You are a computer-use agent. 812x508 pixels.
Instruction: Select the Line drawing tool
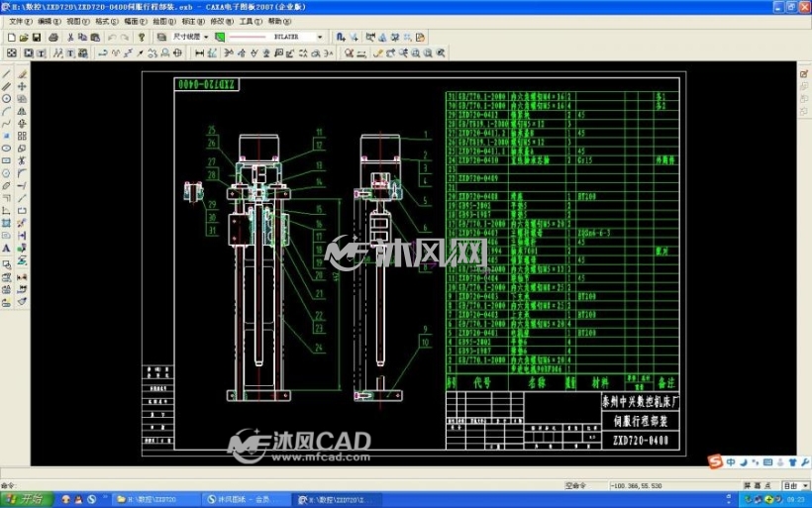click(6, 74)
